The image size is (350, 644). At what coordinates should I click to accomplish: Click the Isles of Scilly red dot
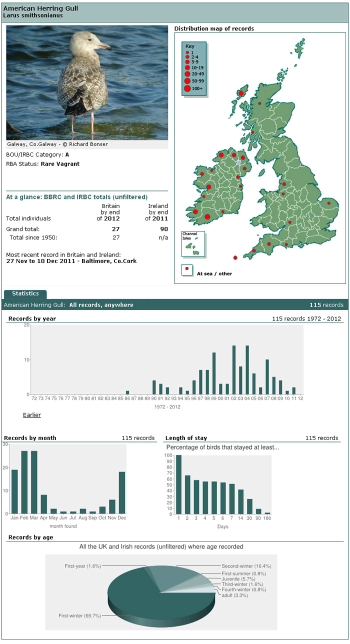click(235, 258)
